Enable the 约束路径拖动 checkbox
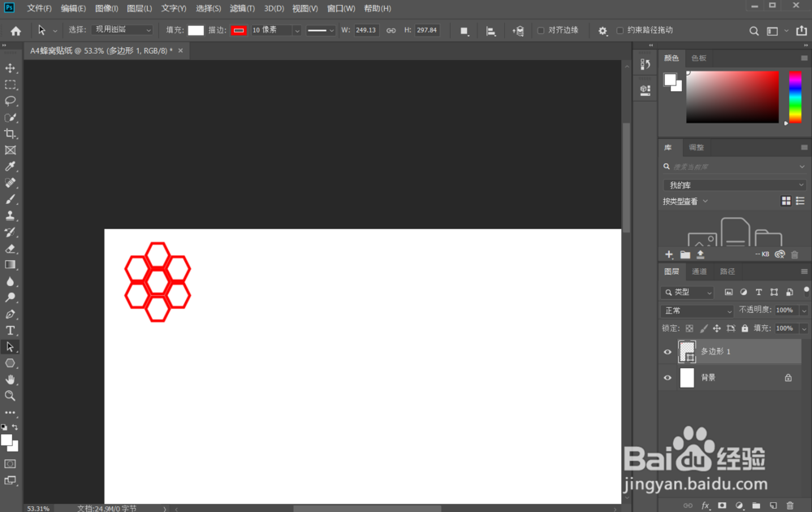Viewport: 812px width, 512px height. coord(620,31)
